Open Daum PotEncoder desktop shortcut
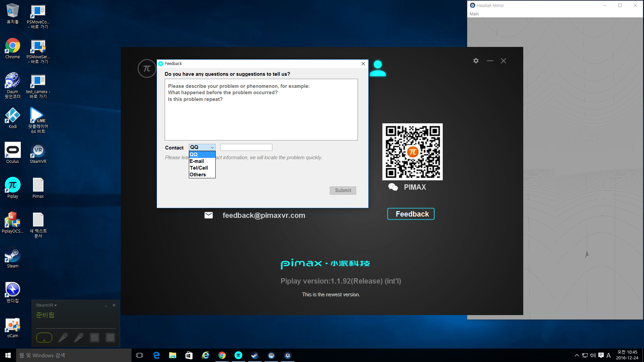644x362 pixels. pos(12,85)
